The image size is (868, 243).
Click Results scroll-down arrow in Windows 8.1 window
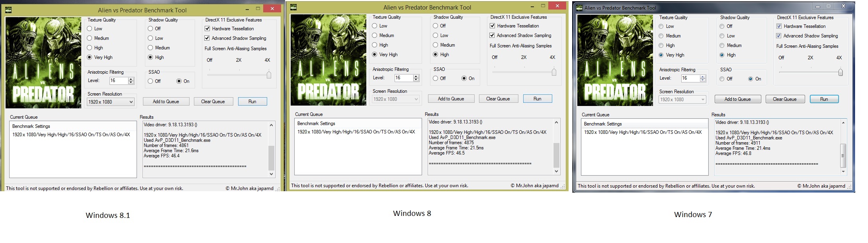click(272, 174)
